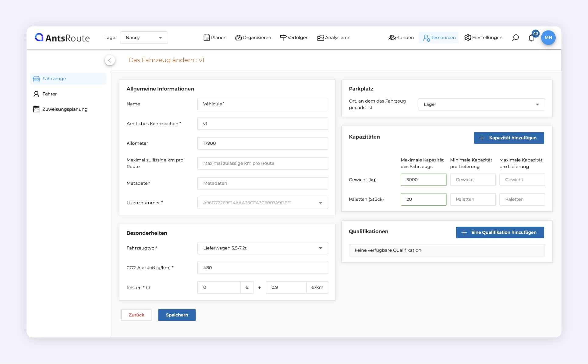Click Eine Qualifikation hinzufügen button
Screen dimensions: 588x364
point(500,232)
